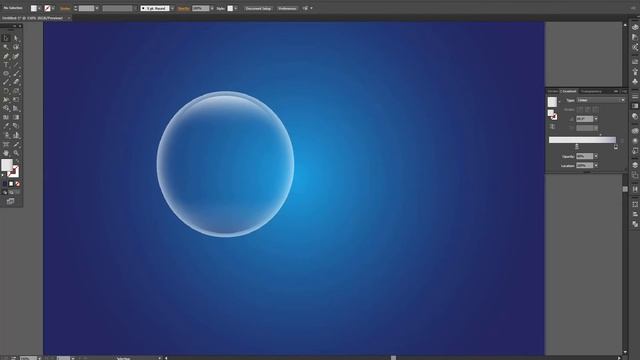The height and width of the screenshot is (360, 640).
Task: Open gradient angle dropdown arrow
Action: [596, 119]
